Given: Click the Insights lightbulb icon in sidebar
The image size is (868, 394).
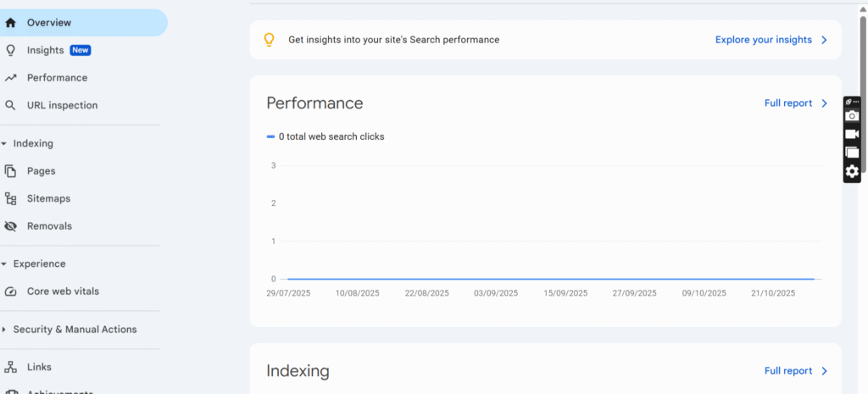Looking at the screenshot, I should [x=10, y=50].
